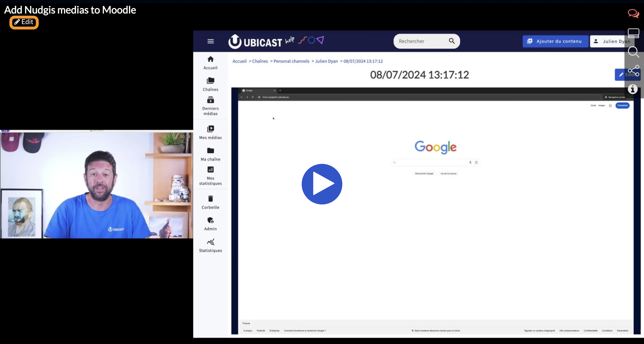Click J'ai de la chance button
Viewport: 644px width, 344px height.
(448, 173)
